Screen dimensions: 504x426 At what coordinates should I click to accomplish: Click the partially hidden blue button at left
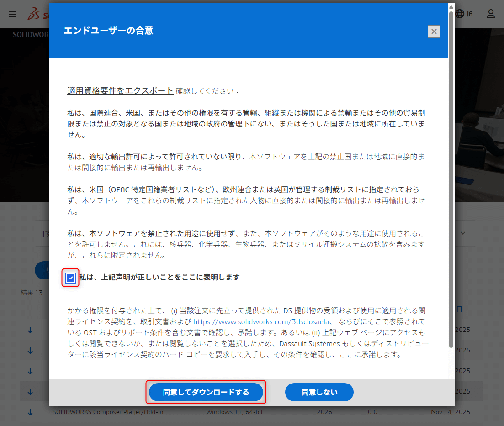pyautogui.click(x=42, y=270)
